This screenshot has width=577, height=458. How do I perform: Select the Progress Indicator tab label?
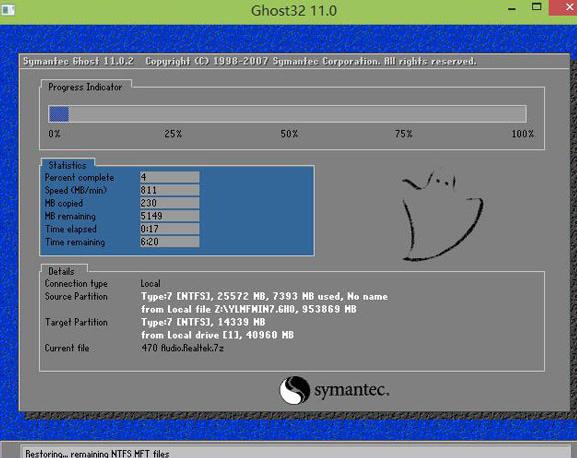(85, 87)
